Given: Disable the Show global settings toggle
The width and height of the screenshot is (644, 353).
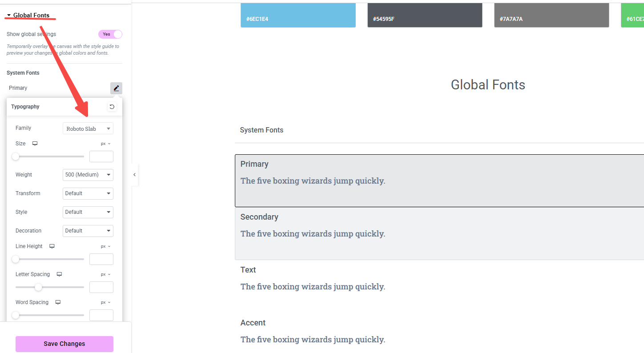Looking at the screenshot, I should click(110, 34).
